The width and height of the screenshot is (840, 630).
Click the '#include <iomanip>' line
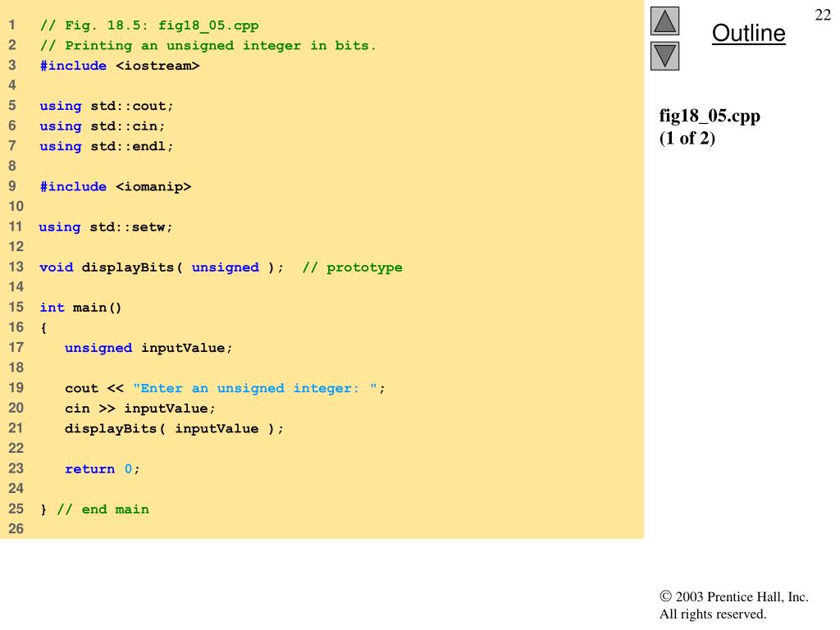(x=115, y=187)
